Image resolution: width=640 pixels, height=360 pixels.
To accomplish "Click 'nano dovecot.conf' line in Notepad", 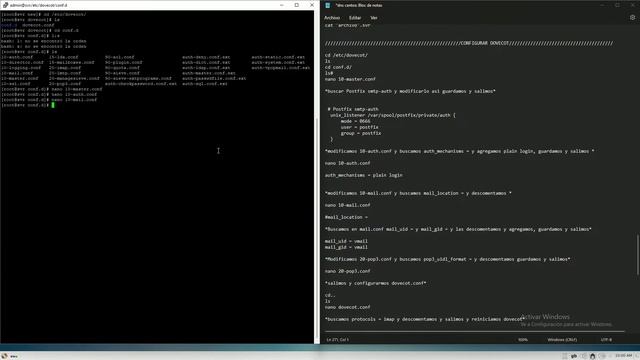I will 347,307.
